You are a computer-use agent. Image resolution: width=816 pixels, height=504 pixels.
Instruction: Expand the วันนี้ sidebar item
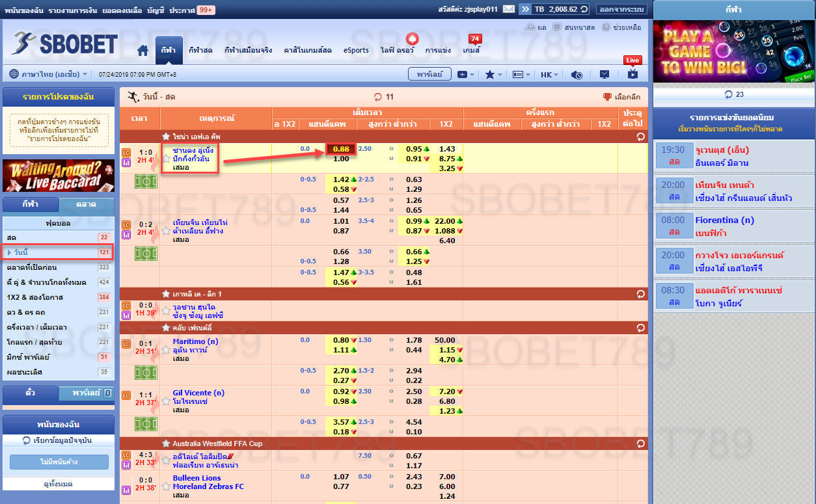[x=59, y=252]
